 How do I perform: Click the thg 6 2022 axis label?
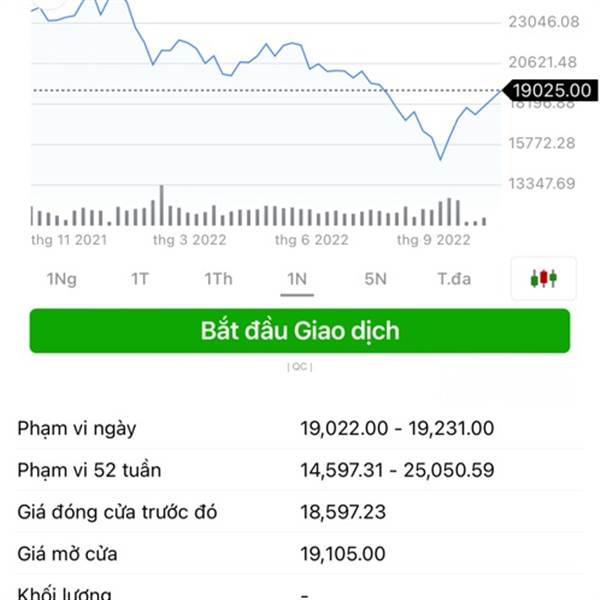pyautogui.click(x=311, y=240)
